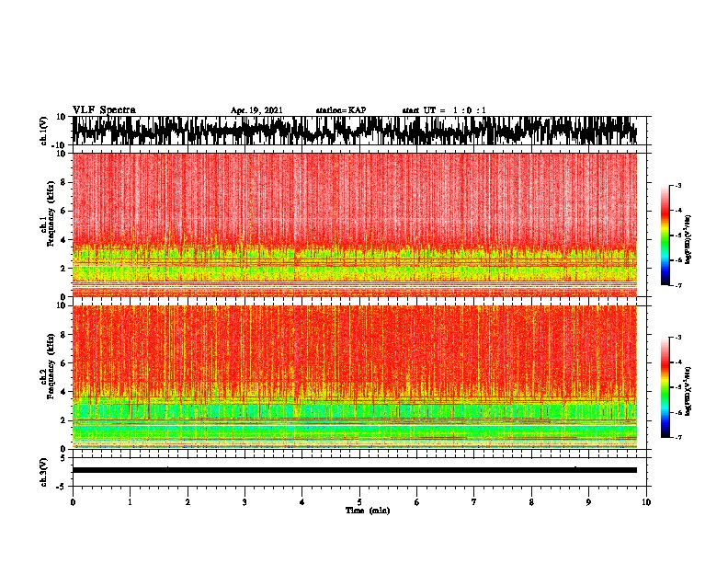Click the "ch.1 Frequency (kHz)" axis label
This screenshot has height=563, width=728.
[x=47, y=214]
